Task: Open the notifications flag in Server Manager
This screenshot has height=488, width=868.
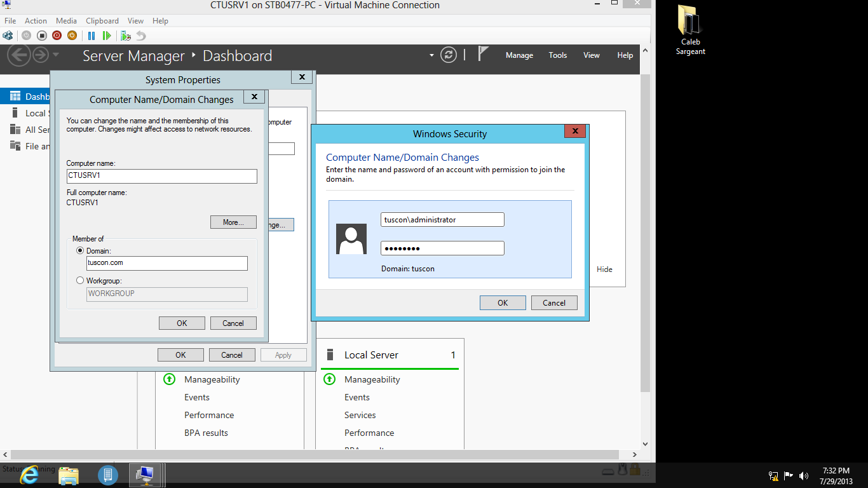Action: click(x=484, y=54)
